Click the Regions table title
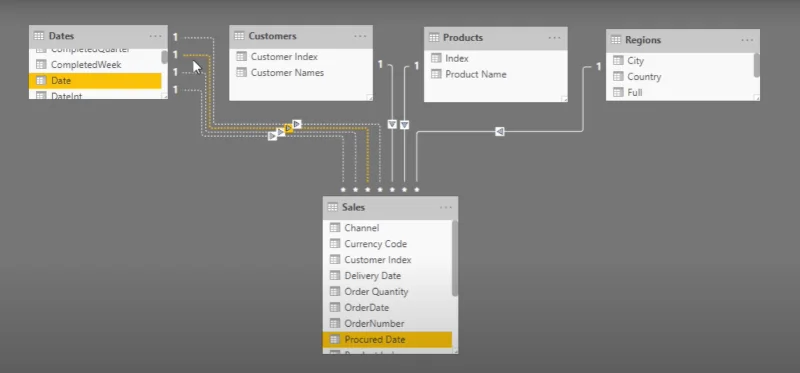800x373 pixels. click(643, 40)
